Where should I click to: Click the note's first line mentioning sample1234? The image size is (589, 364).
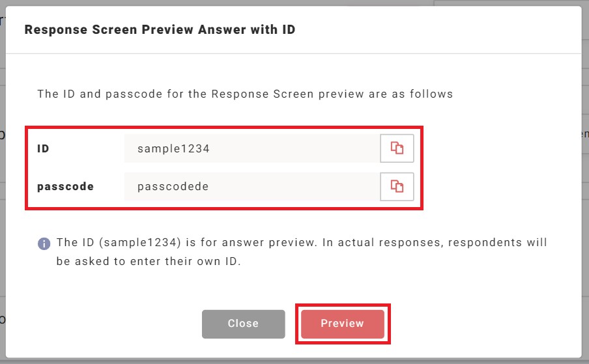coord(302,243)
